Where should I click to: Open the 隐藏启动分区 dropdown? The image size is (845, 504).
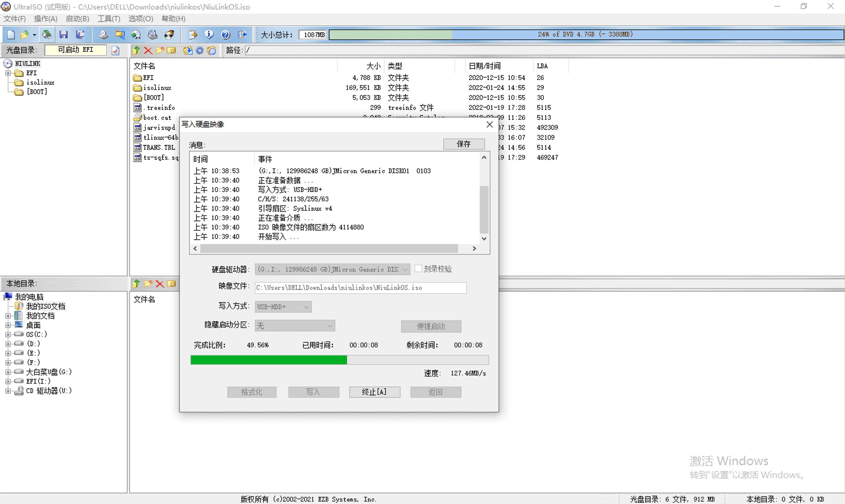tap(295, 326)
